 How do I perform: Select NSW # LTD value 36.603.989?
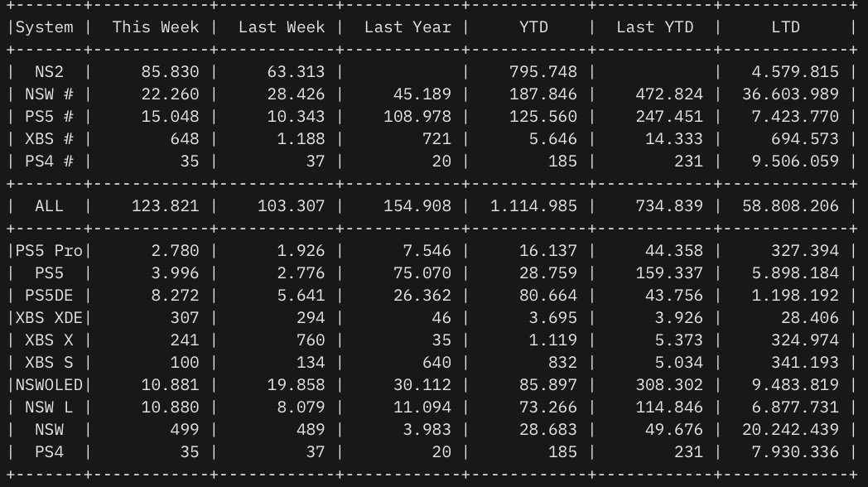[x=790, y=94]
